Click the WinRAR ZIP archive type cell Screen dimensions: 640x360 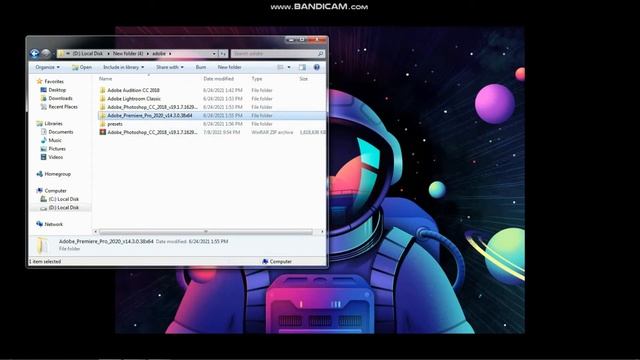tap(272, 132)
